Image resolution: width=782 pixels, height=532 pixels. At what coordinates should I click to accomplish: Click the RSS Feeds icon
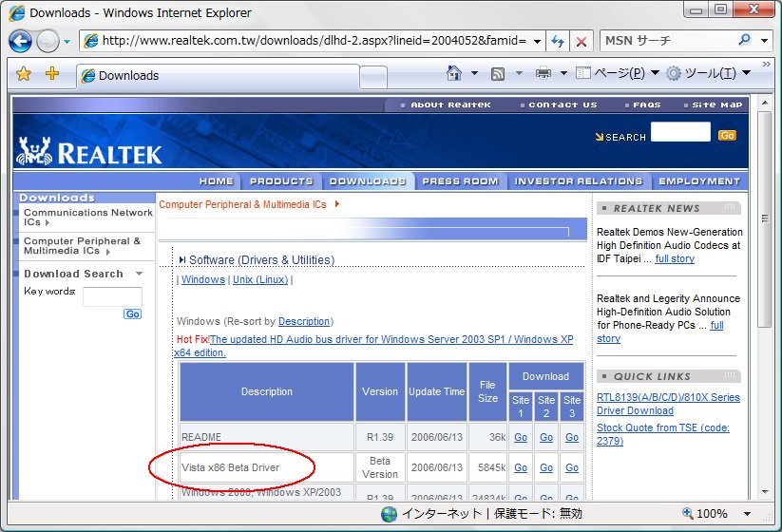click(x=498, y=74)
